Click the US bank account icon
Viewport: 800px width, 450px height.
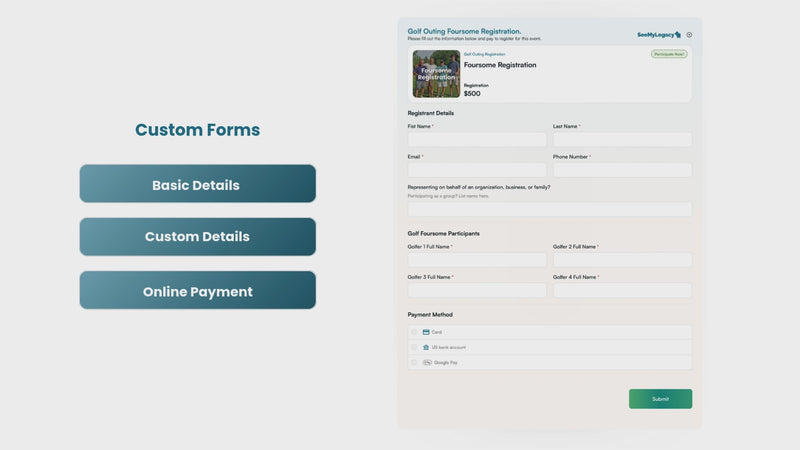point(426,347)
